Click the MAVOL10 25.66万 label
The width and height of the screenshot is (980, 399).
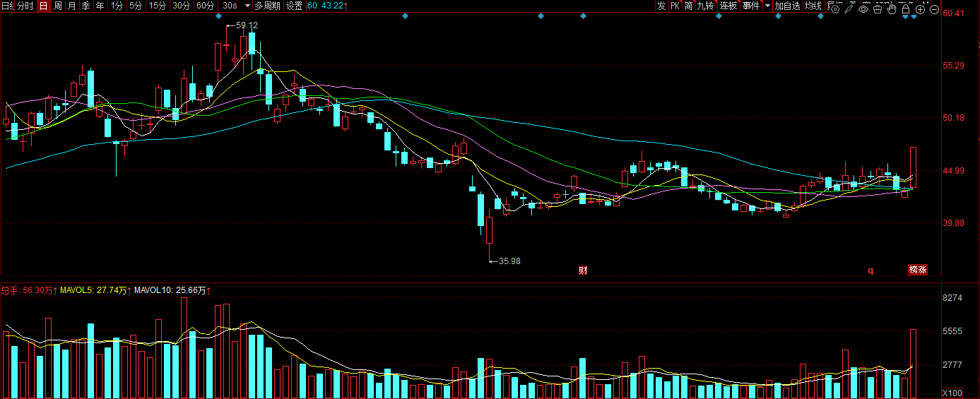pyautogui.click(x=172, y=290)
